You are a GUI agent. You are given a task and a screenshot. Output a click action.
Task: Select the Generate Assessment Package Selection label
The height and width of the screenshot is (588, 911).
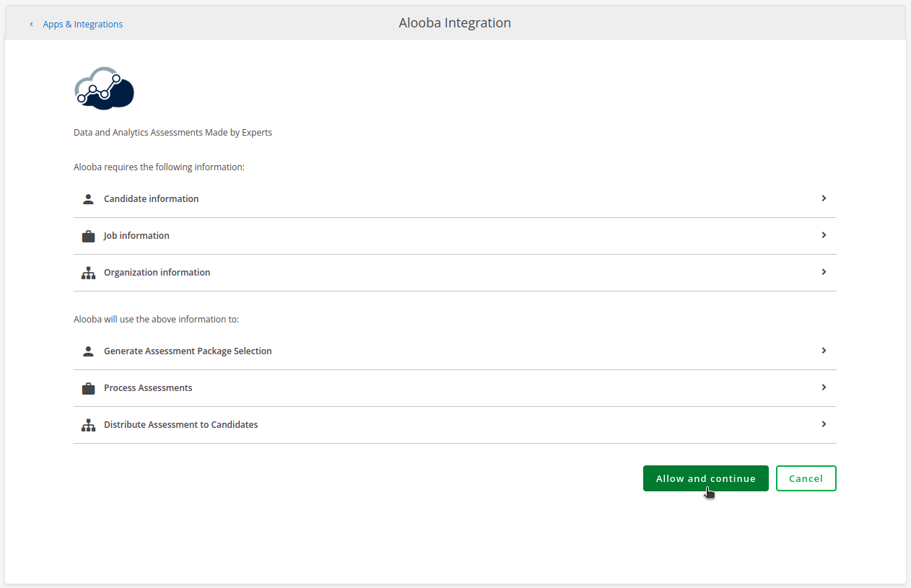click(x=188, y=351)
